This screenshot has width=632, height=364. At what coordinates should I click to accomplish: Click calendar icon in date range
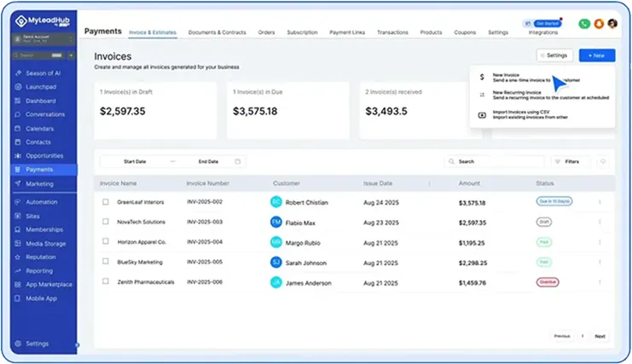pyautogui.click(x=238, y=161)
